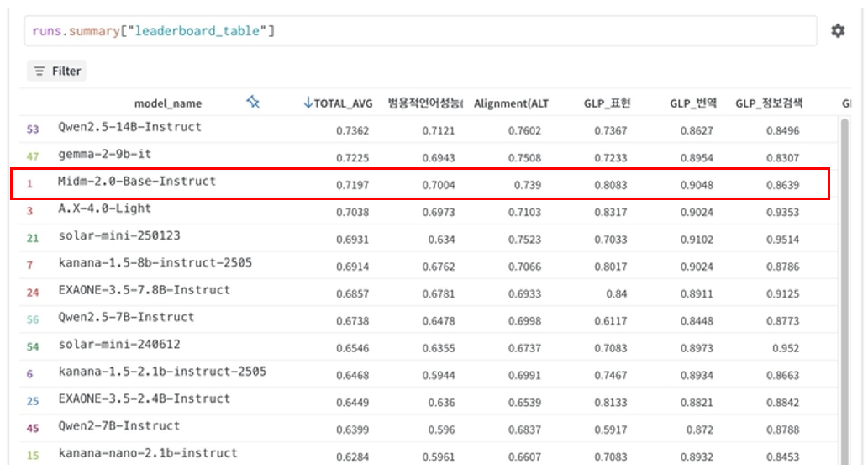This screenshot has height=475, width=868.
Task: Click the Alignment(ALT column header
Action: [511, 103]
